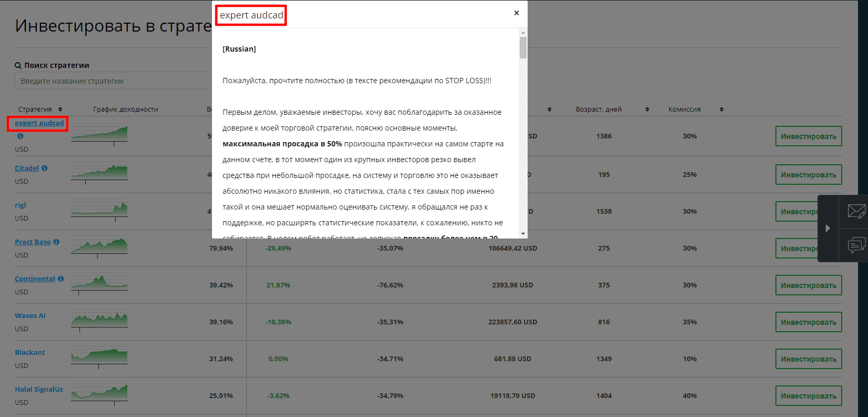
Task: Click popup scrollbar up arrow
Action: [x=523, y=32]
